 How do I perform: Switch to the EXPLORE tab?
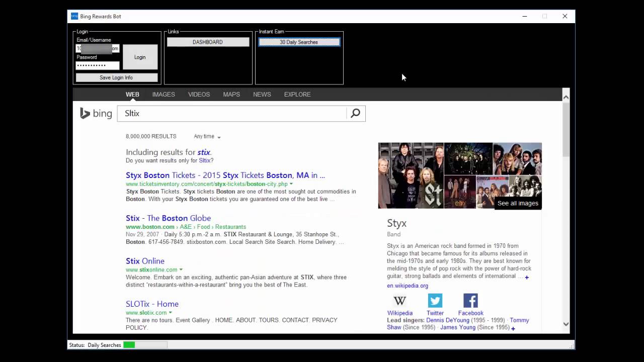[297, 95]
